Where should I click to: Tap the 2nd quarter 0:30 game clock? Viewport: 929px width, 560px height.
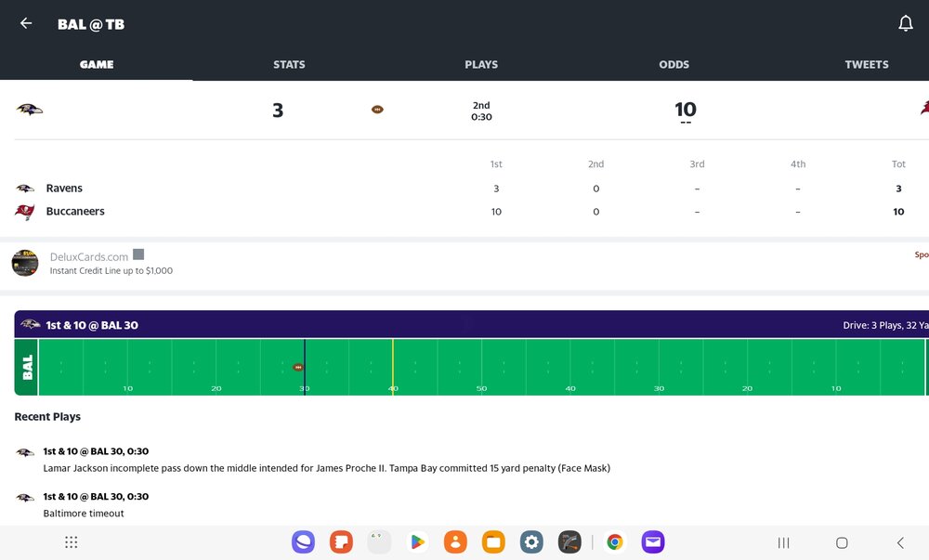(x=481, y=111)
